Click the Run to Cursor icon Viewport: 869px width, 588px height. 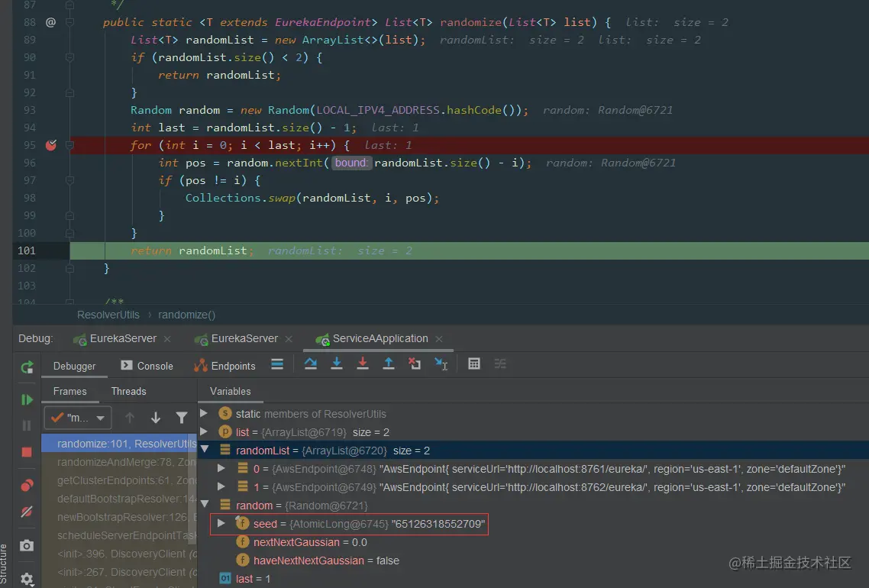point(441,363)
